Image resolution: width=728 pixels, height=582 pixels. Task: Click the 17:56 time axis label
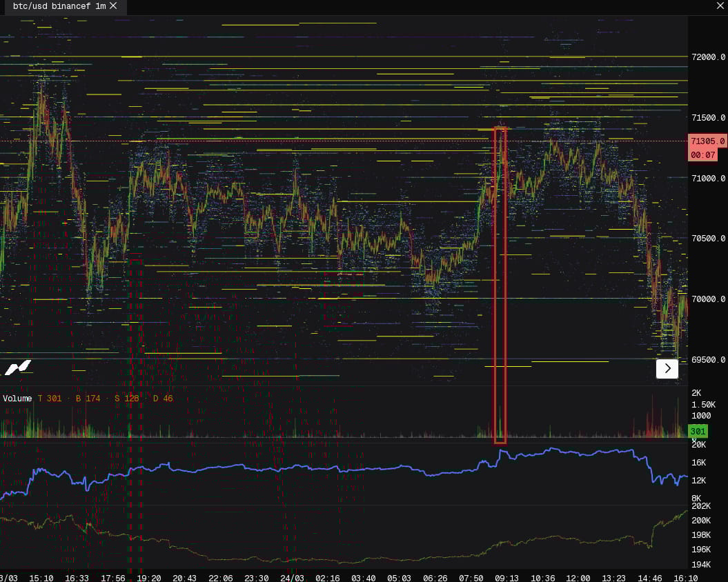112,578
